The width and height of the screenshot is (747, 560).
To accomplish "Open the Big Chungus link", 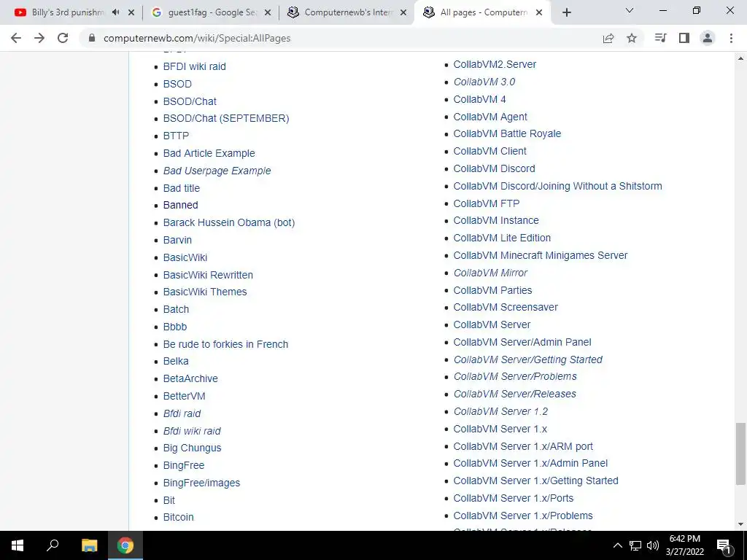I will click(x=192, y=448).
